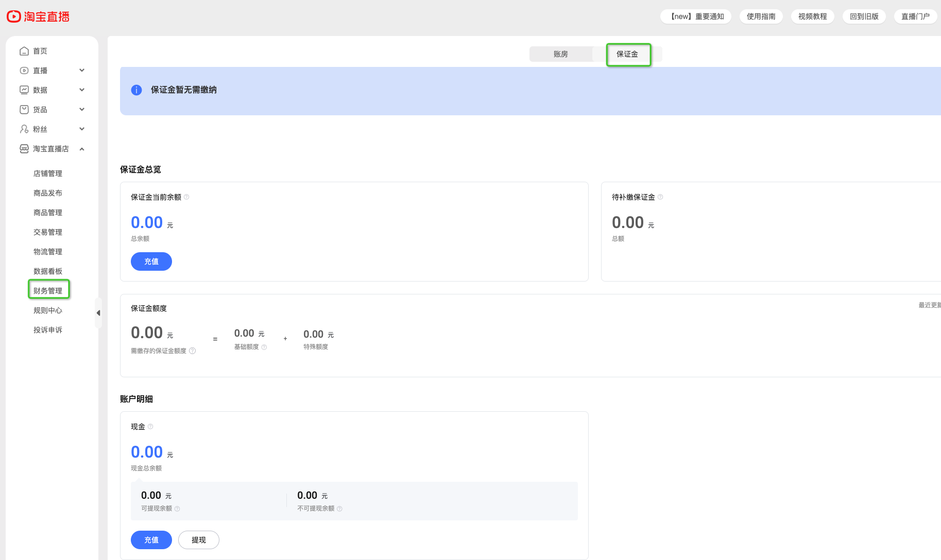Image resolution: width=941 pixels, height=560 pixels.
Task: Click the Taobao Live logo
Action: pos(38,16)
